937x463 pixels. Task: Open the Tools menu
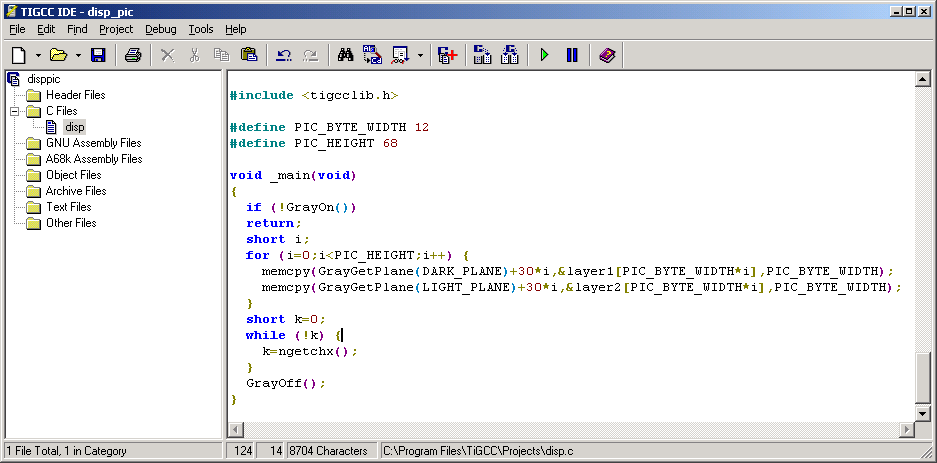(x=201, y=29)
